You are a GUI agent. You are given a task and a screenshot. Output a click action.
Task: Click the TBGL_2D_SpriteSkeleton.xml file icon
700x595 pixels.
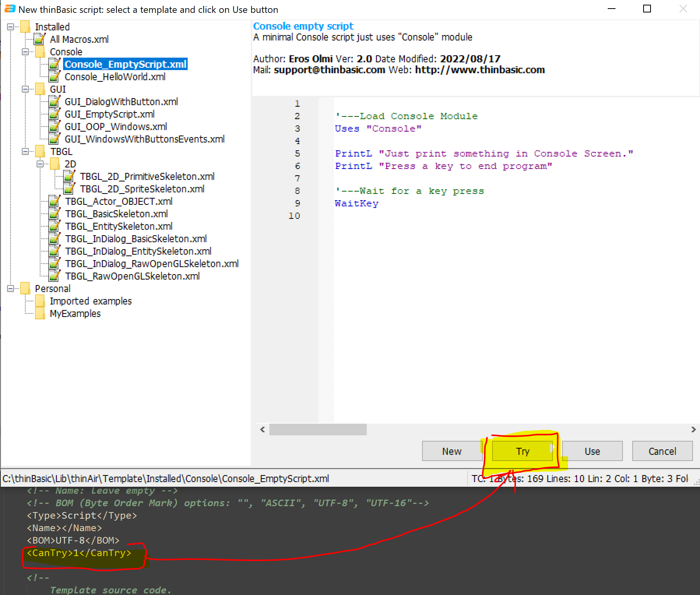point(69,189)
